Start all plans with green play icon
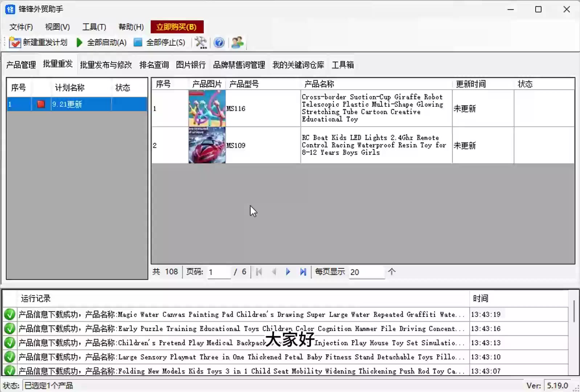 coord(79,42)
